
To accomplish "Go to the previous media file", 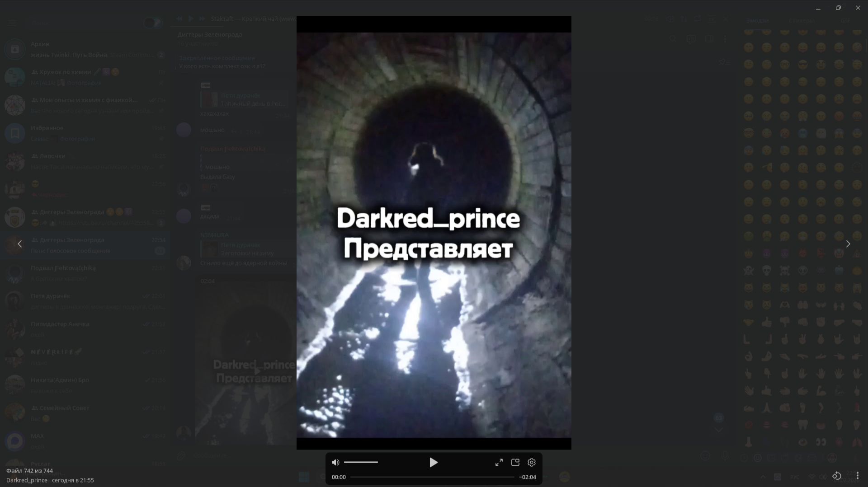I will 20,244.
